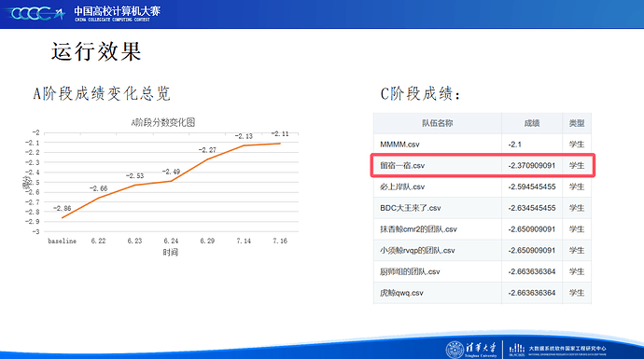Click 学生 in the 小须鲸rvqp的团队.csv row

coord(577,250)
